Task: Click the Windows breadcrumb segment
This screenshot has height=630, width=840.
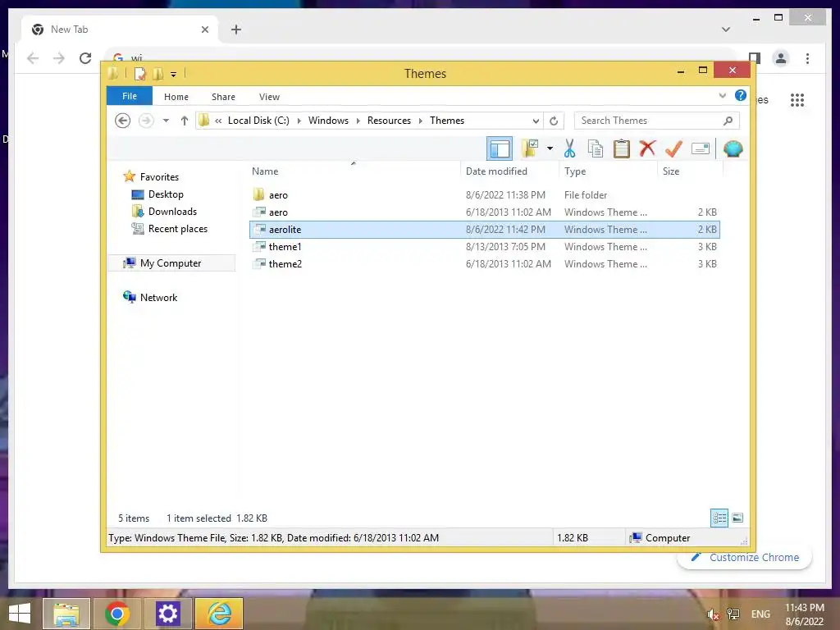Action: click(328, 121)
